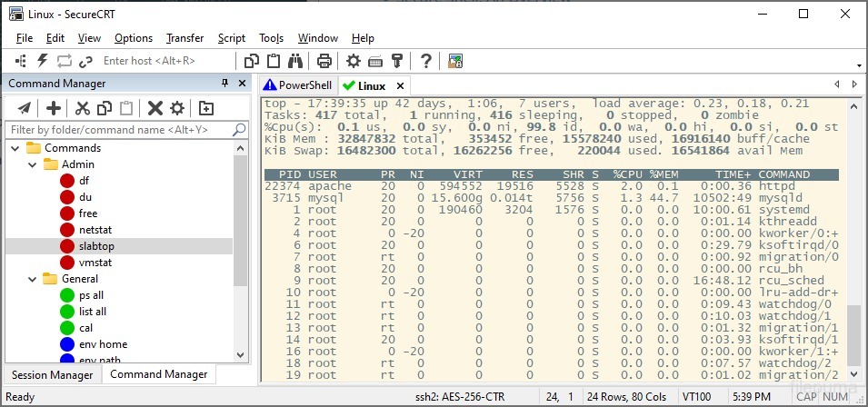Click the New Folder icon in Command Manager

point(206,108)
